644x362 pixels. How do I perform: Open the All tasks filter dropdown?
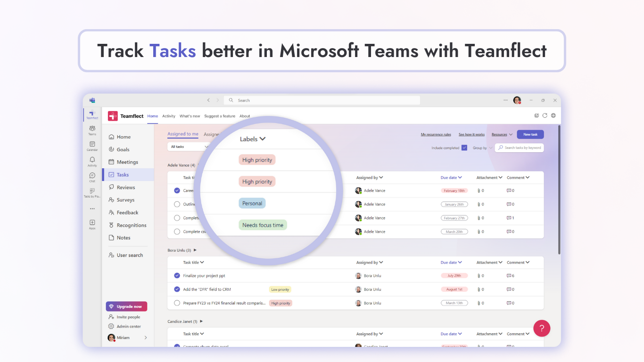(x=188, y=147)
